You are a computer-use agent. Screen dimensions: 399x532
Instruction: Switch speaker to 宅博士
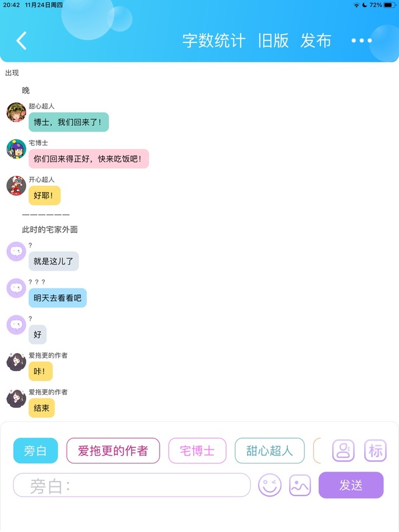(197, 450)
